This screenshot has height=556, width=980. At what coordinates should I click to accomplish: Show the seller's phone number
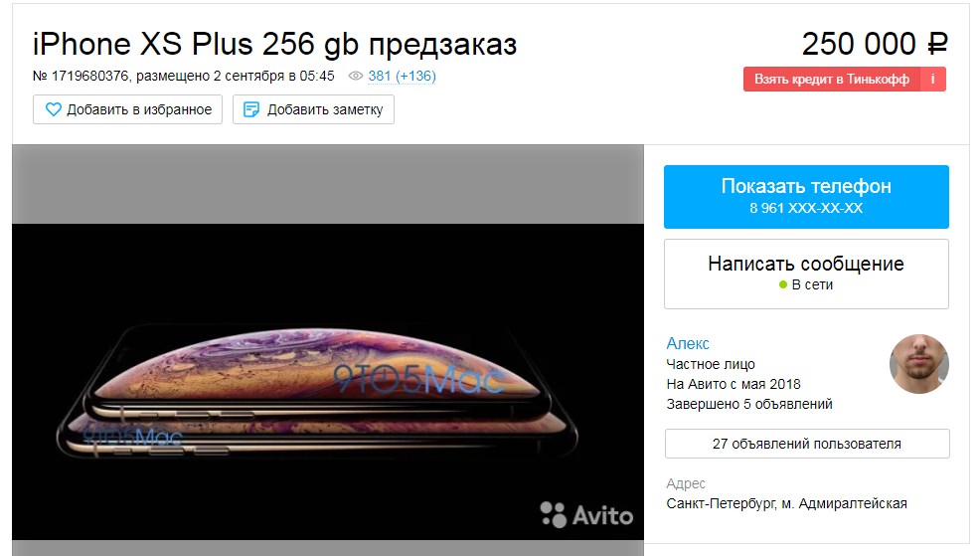[x=806, y=196]
